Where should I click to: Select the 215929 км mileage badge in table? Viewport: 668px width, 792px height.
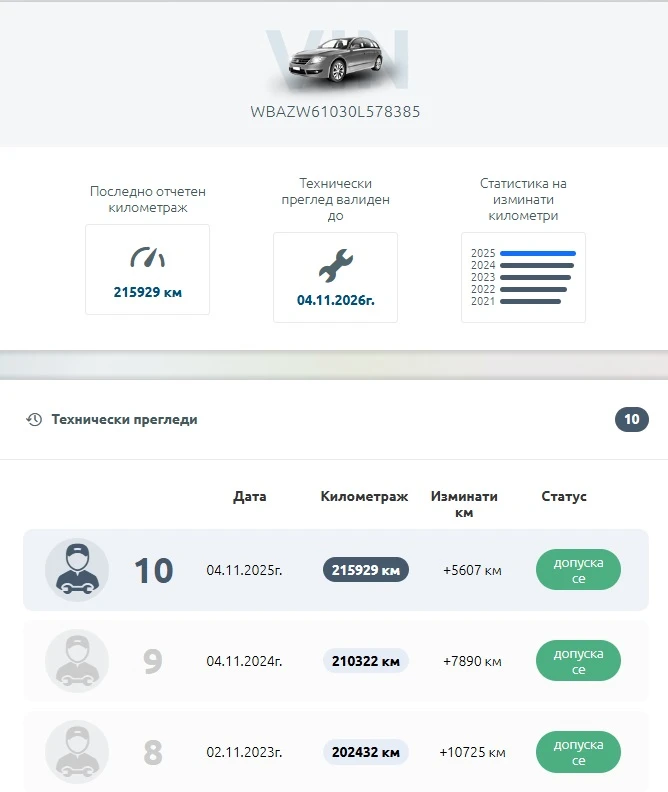[365, 570]
